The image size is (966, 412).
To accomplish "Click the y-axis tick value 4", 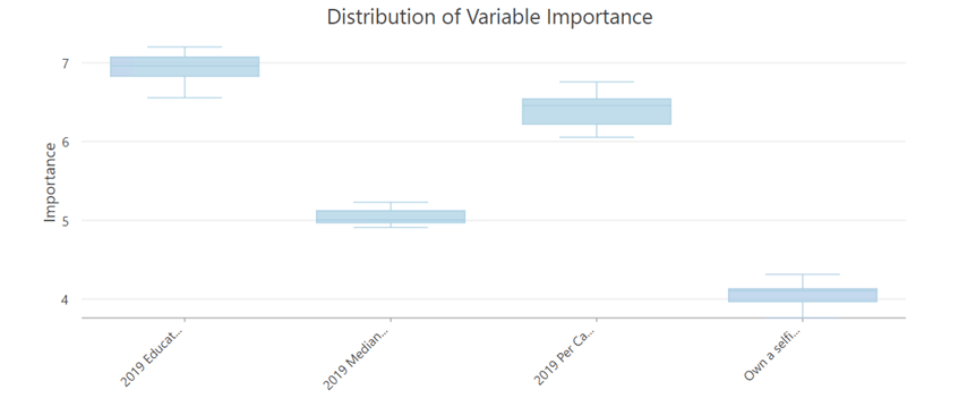I will click(64, 299).
